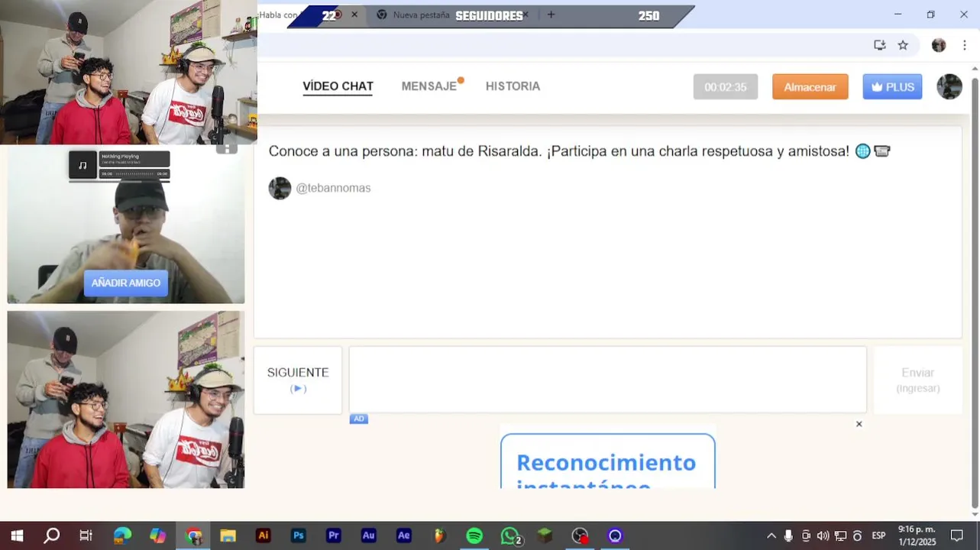This screenshot has height=550, width=980.
Task: Click the AD badge label
Action: click(x=358, y=419)
